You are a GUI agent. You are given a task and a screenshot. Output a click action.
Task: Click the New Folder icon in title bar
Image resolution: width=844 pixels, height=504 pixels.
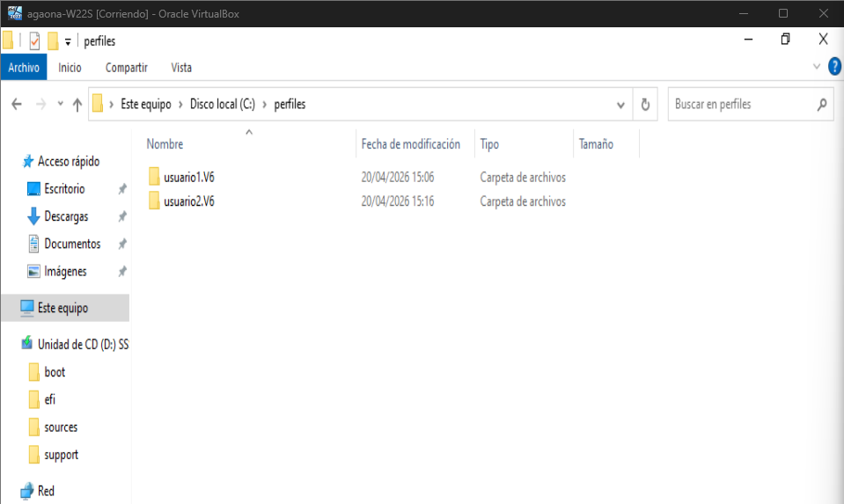tap(53, 41)
